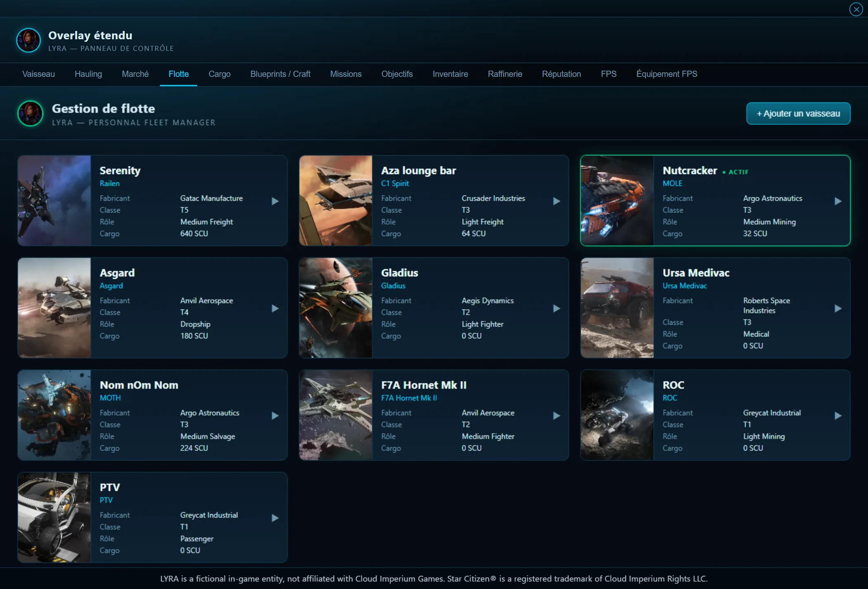Open the Inventaire tab
868x589 pixels.
450,74
